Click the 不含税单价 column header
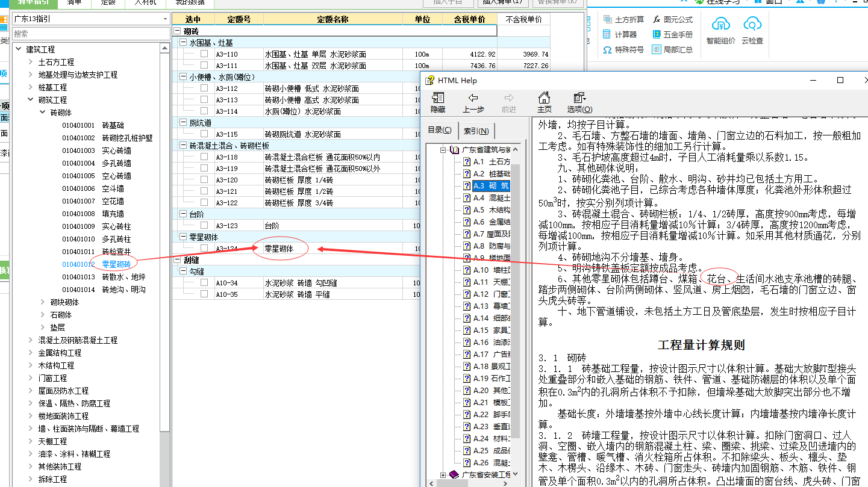The image size is (868, 487). pyautogui.click(x=523, y=19)
